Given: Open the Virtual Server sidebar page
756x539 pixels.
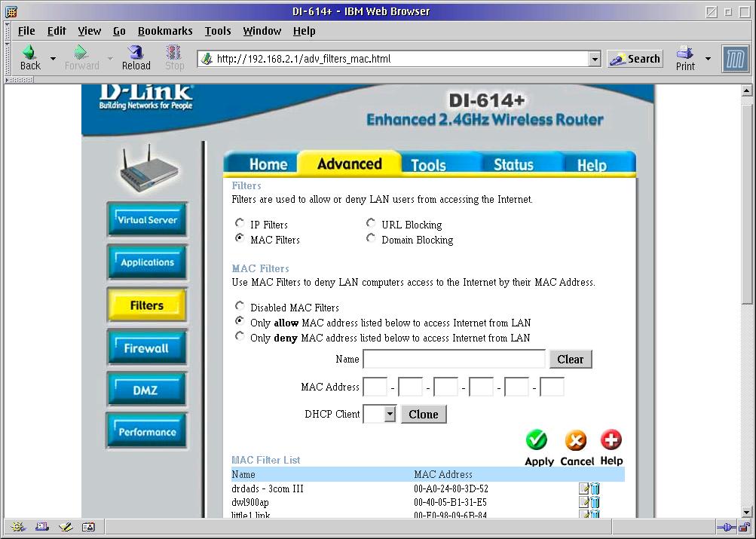Looking at the screenshot, I should [x=147, y=220].
